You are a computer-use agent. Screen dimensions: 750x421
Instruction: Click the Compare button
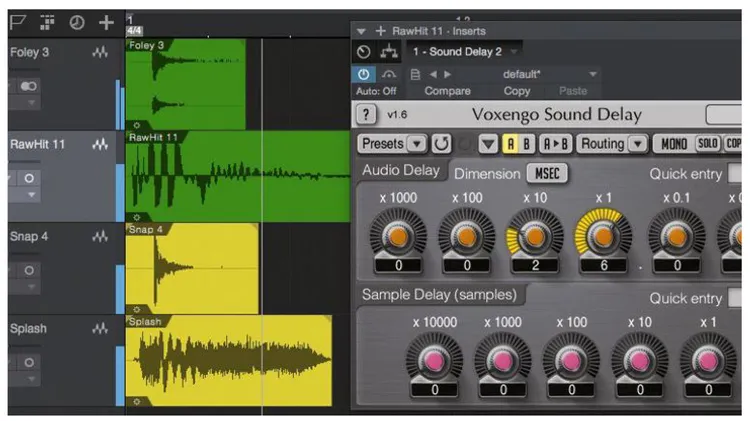tap(448, 91)
